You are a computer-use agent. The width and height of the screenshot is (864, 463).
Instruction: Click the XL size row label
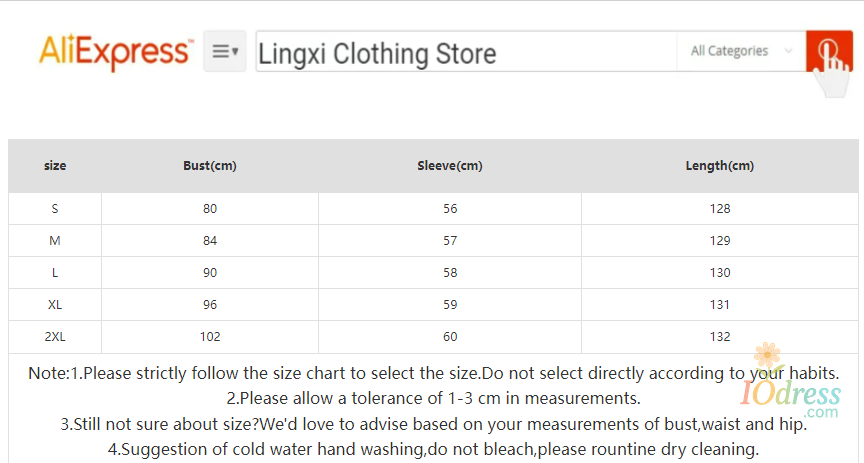(x=55, y=305)
